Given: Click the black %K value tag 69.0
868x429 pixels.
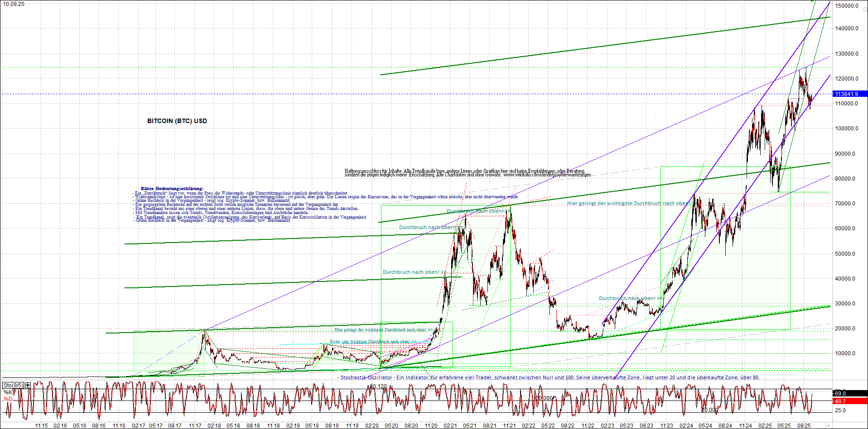Looking at the screenshot, I should coord(850,393).
